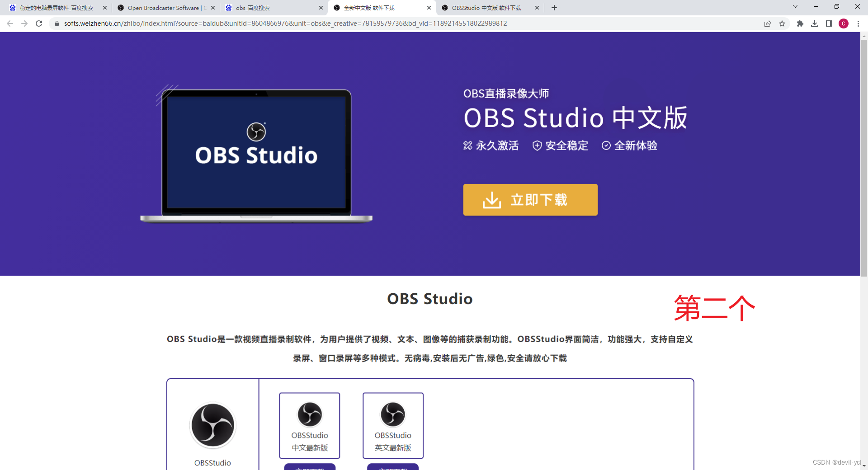This screenshot has height=470, width=868.
Task: Click the 立即下载 button
Action: coord(530,199)
